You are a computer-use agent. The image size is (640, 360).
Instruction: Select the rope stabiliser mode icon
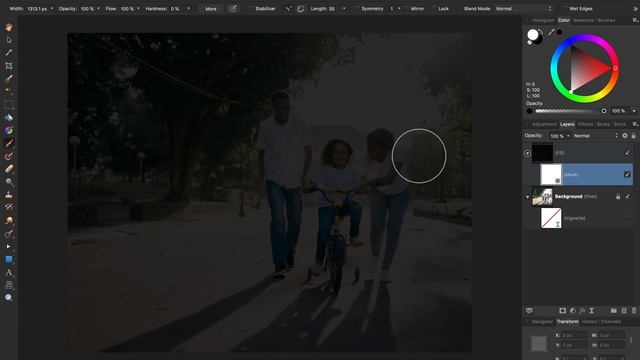(288, 9)
